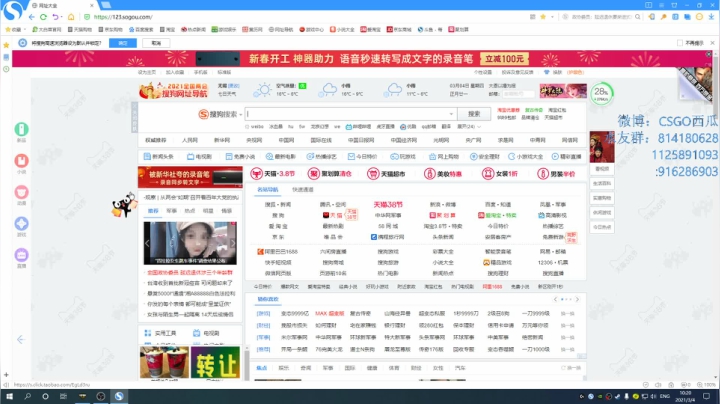This screenshot has width=720, height=404.
Task: Click the 美妆特惠 round icon
Action: click(429, 174)
